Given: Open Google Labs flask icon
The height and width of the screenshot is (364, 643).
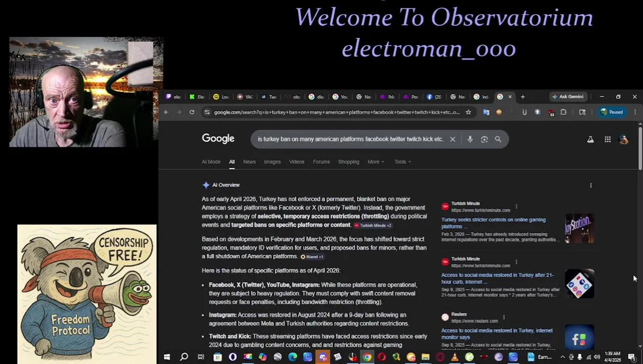Looking at the screenshot, I should [x=590, y=139].
